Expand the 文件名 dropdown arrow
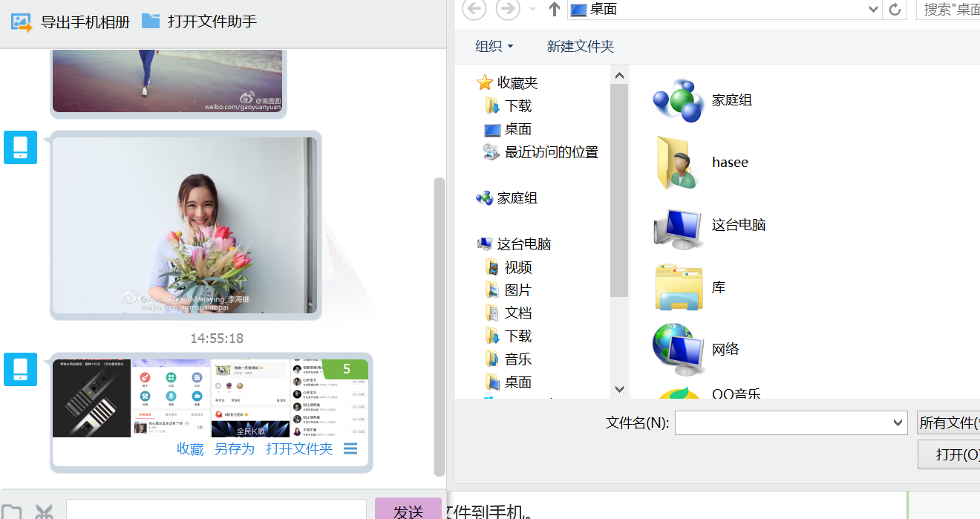The height and width of the screenshot is (519, 980). point(898,423)
